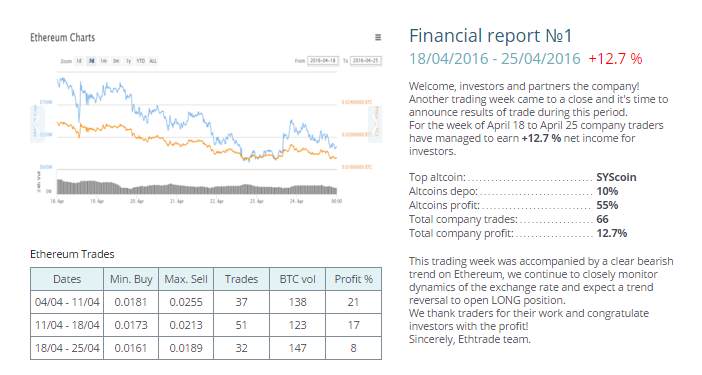The width and height of the screenshot is (702, 375).
Task: Select the Profit % column header
Action: click(x=354, y=279)
